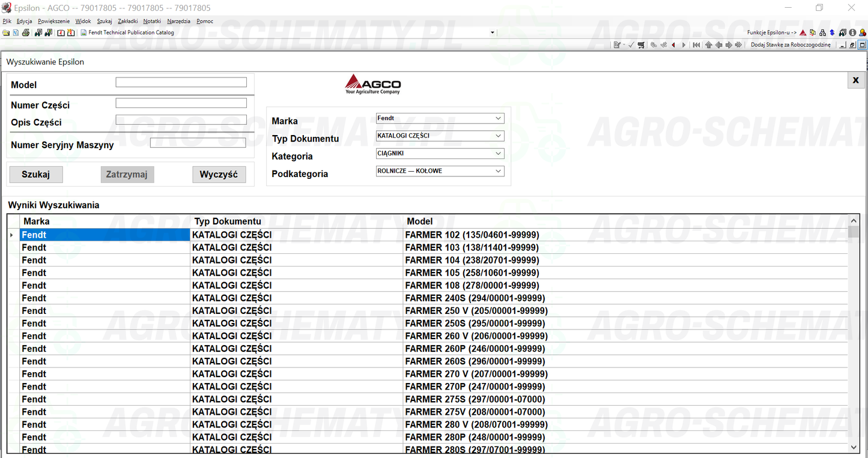
Task: Click the Zatrzymaj button
Action: click(127, 175)
